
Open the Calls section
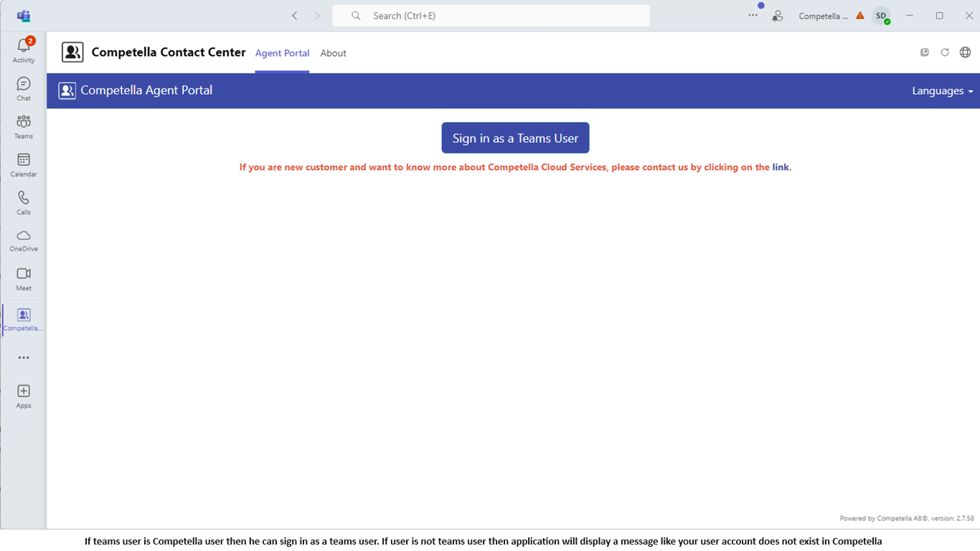click(x=24, y=203)
